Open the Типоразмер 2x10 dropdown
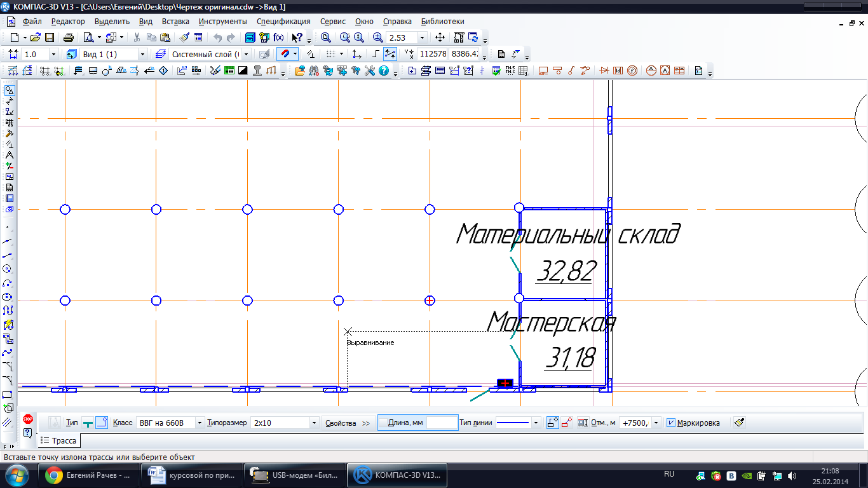Viewport: 868px width, 488px height. click(x=314, y=423)
